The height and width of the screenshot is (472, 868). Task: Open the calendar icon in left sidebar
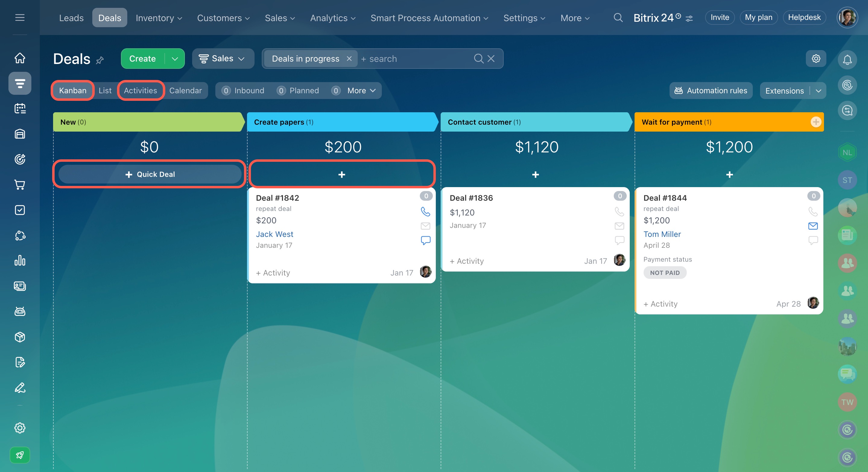coord(20,109)
